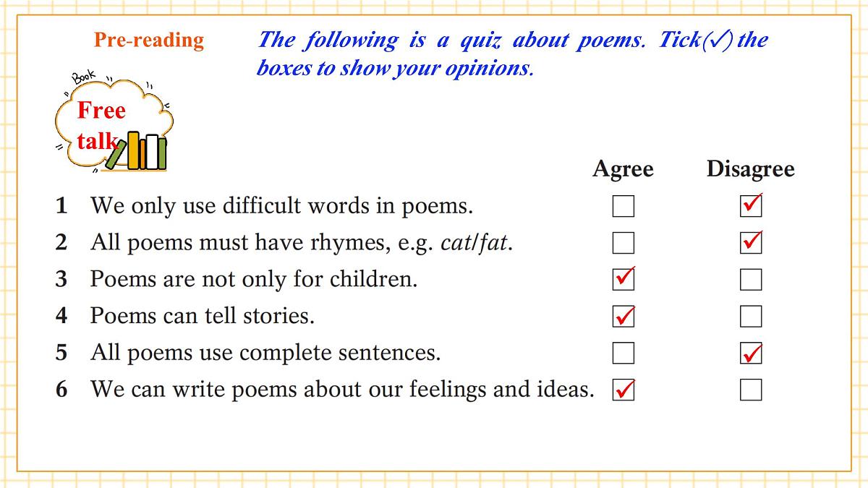Uncheck Agree for 'Poems can tell stories'
The width and height of the screenshot is (868, 488).
coord(623,316)
